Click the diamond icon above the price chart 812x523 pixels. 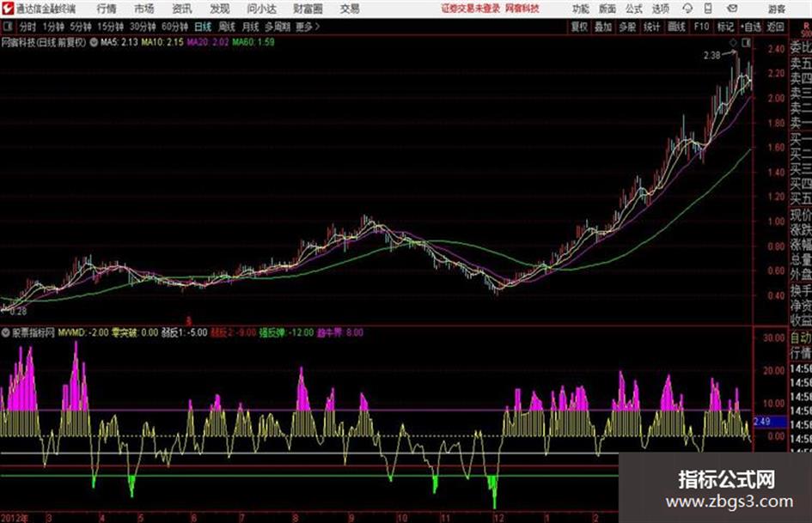[x=733, y=43]
